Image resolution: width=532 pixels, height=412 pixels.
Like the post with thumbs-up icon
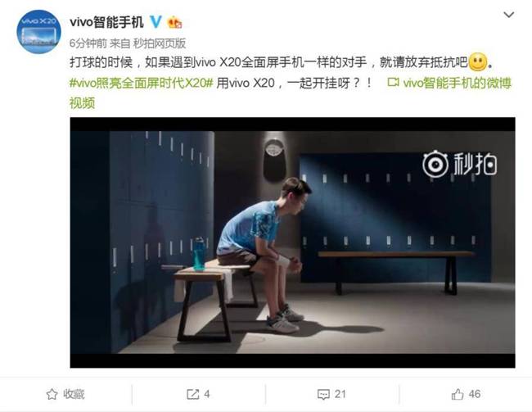[458, 394]
